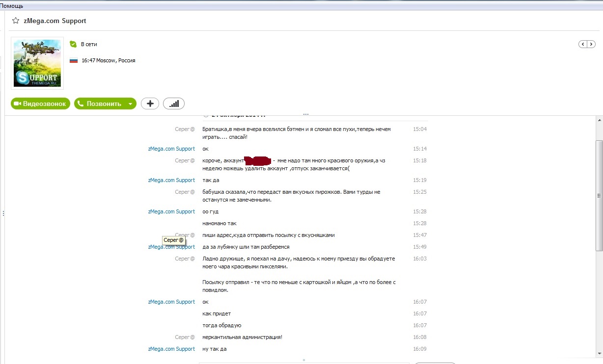This screenshot has width=603, height=364.
Task: Click the 16:47 Moscow, Россия location text
Action: pos(109,61)
